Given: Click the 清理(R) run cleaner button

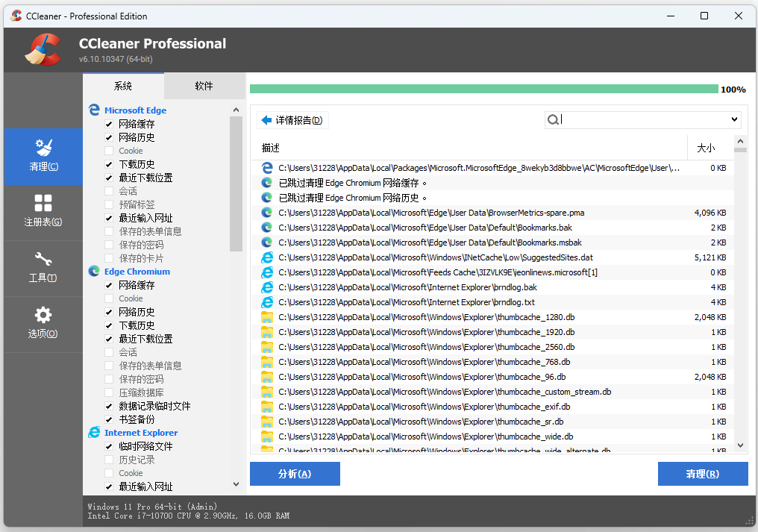Looking at the screenshot, I should [703, 474].
